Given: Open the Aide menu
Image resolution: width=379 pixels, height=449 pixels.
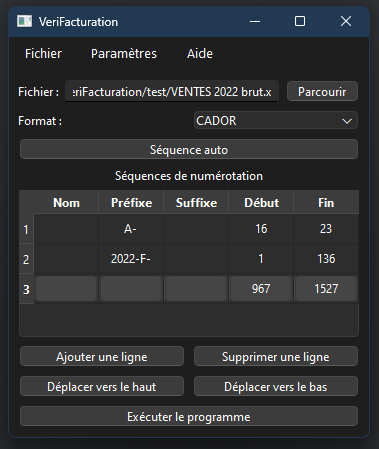Looking at the screenshot, I should (x=200, y=54).
